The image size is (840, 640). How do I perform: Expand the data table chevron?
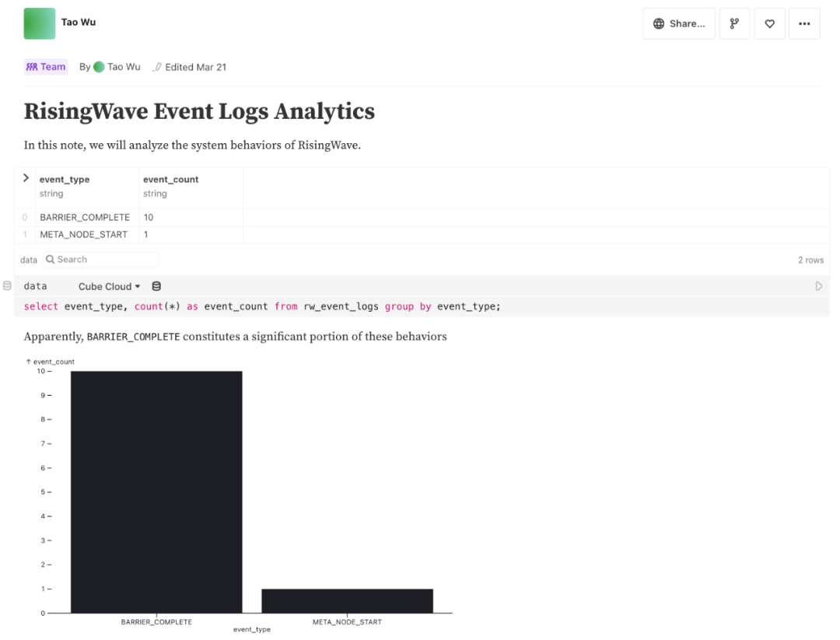coord(26,178)
